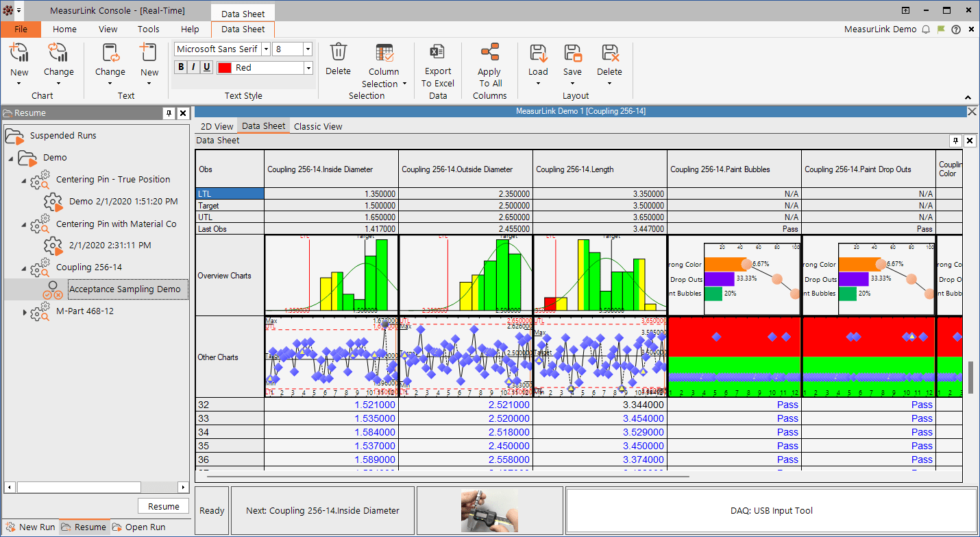Open the New Run tab
Viewport: 980px width, 537px height.
30,527
